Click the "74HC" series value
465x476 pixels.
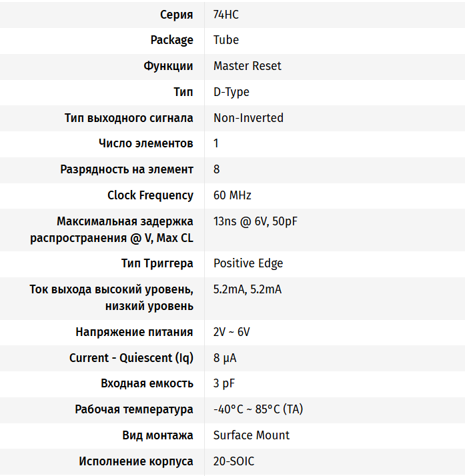click(x=226, y=14)
